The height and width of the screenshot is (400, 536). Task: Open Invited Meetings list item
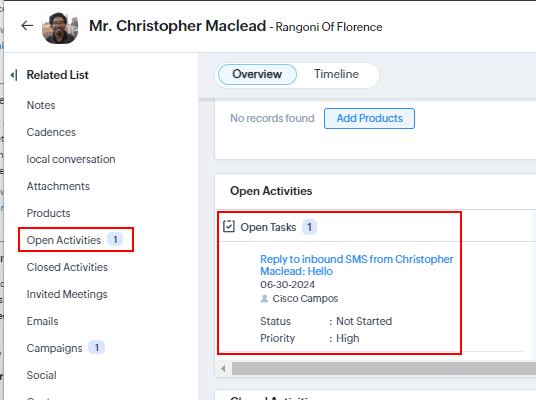click(x=67, y=294)
